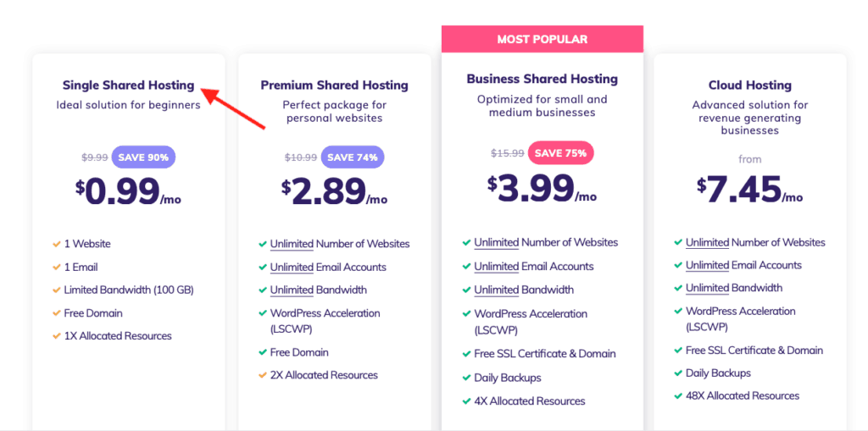
Task: Click orange checkmark beside 2X Allocated Resources
Action: click(263, 375)
